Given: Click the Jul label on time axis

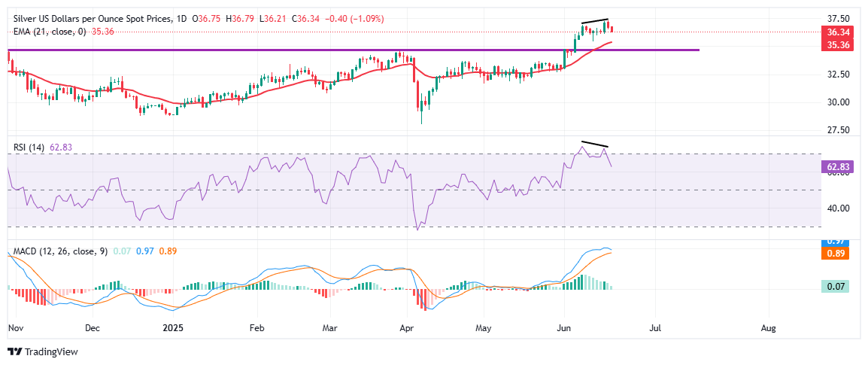Looking at the screenshot, I should tap(655, 328).
